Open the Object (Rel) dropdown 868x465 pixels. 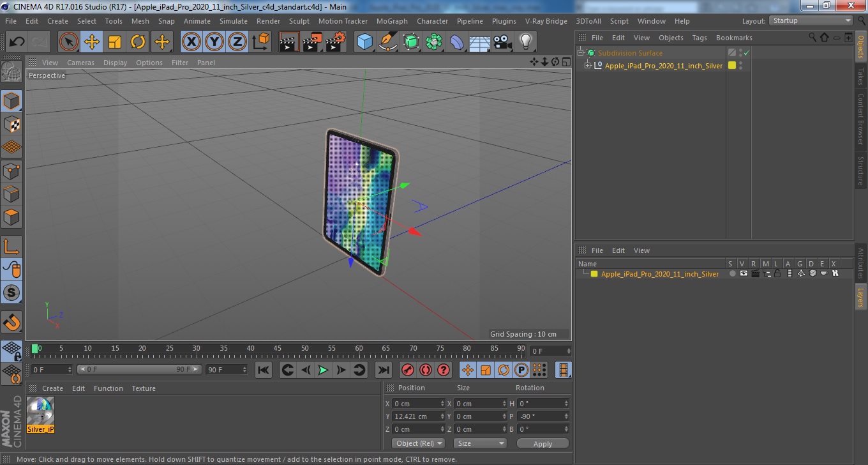pos(418,443)
